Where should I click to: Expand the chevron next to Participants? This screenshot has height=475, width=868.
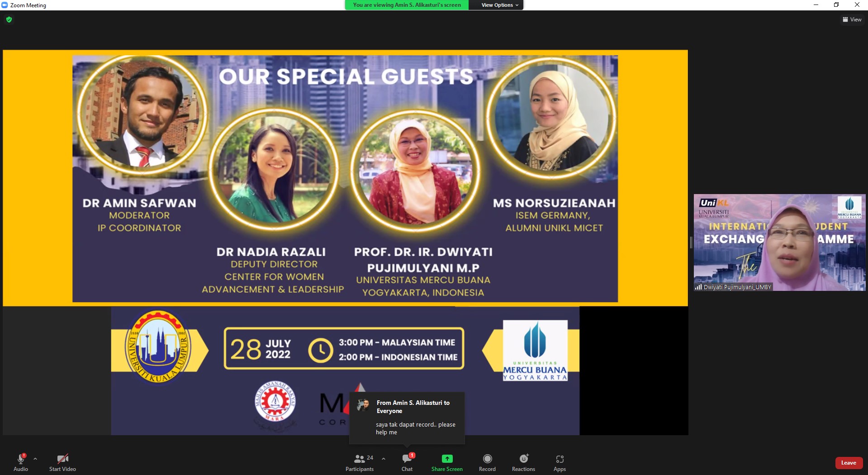pyautogui.click(x=384, y=459)
